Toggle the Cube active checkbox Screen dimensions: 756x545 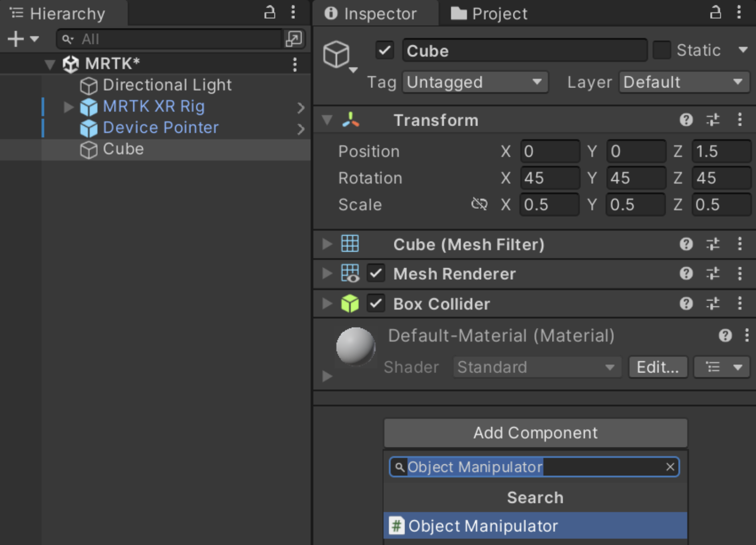(385, 50)
